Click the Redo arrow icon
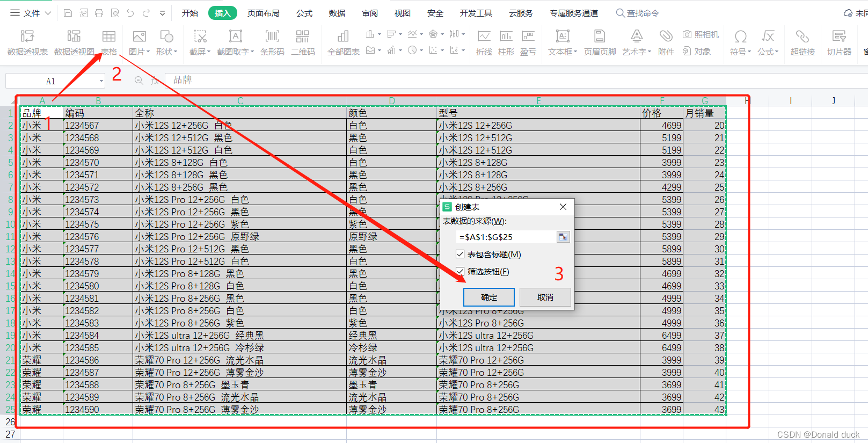This screenshot has width=868, height=443. 146,13
